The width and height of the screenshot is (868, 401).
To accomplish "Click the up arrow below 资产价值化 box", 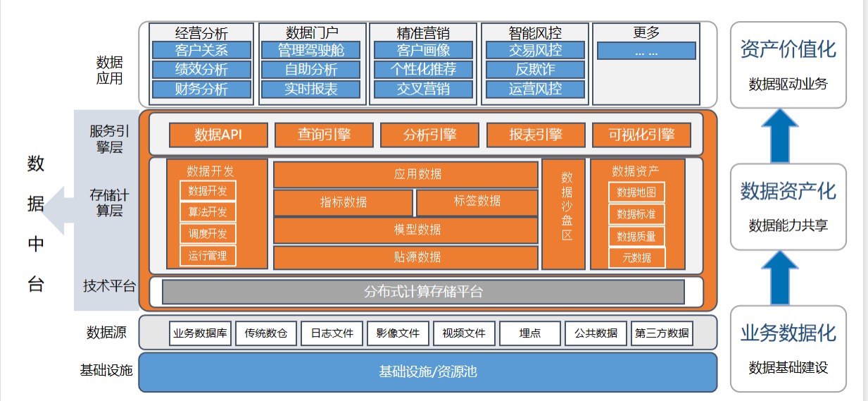I will point(788,135).
